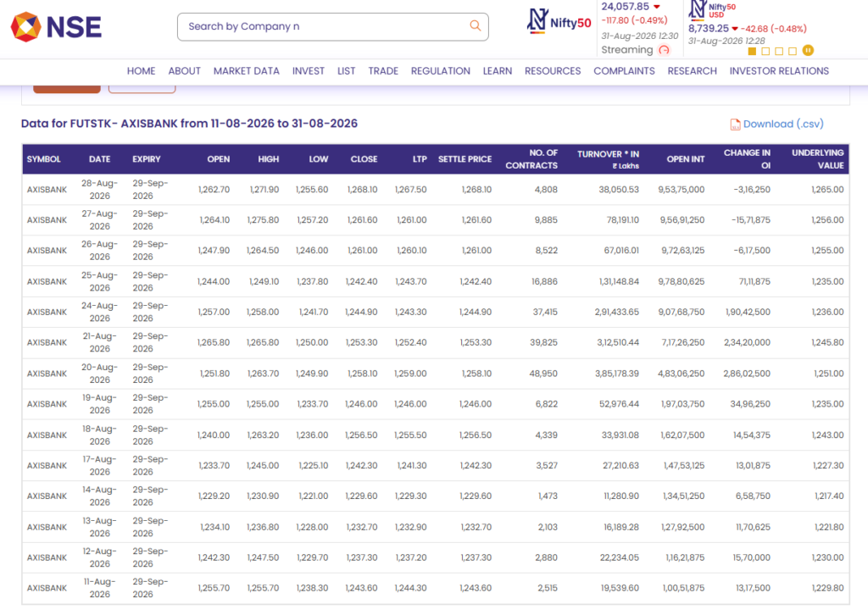Image resolution: width=868 pixels, height=615 pixels.
Task: Click the LTP column header
Action: [x=420, y=159]
